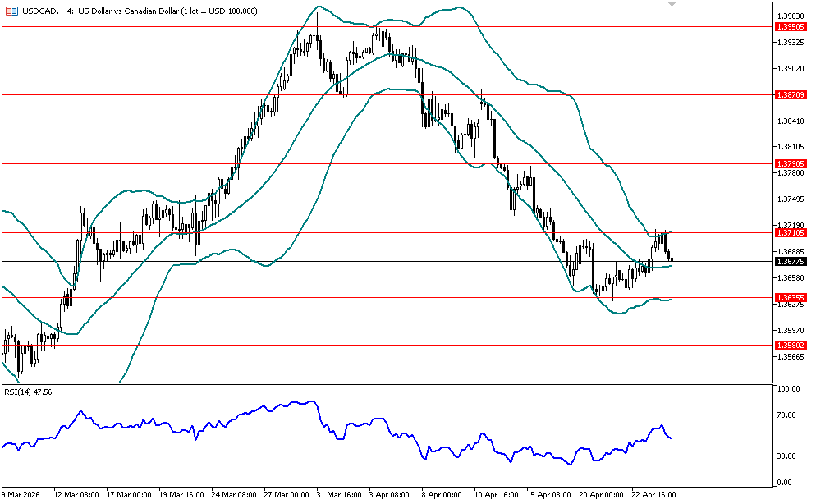
Task: Click the red 1.35802 price level label
Action: (791, 346)
